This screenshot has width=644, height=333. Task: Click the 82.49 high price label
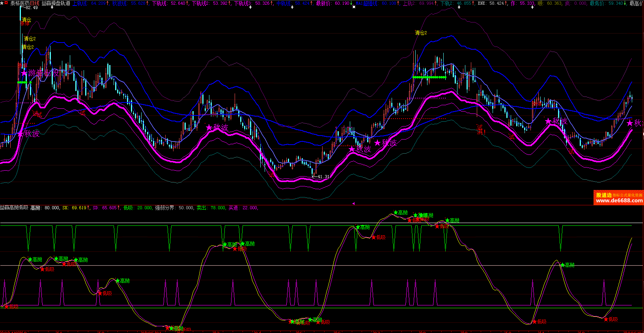tap(31, 7)
